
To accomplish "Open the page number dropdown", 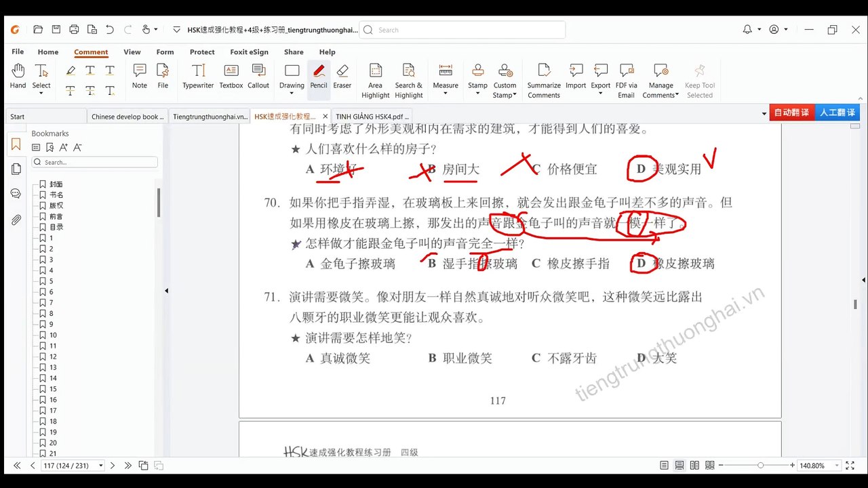I will pos(101,466).
